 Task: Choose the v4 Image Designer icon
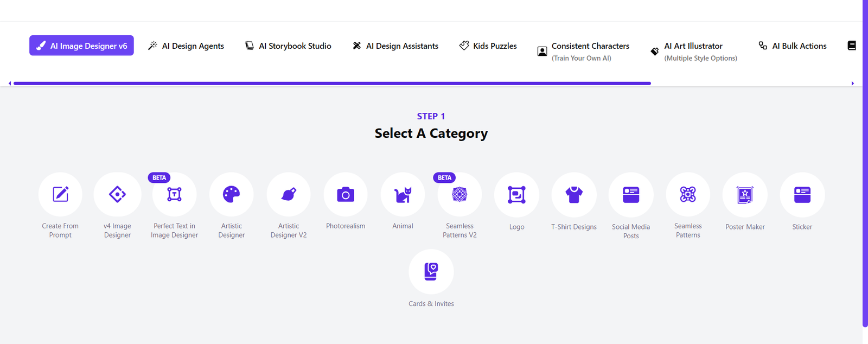pyautogui.click(x=117, y=194)
